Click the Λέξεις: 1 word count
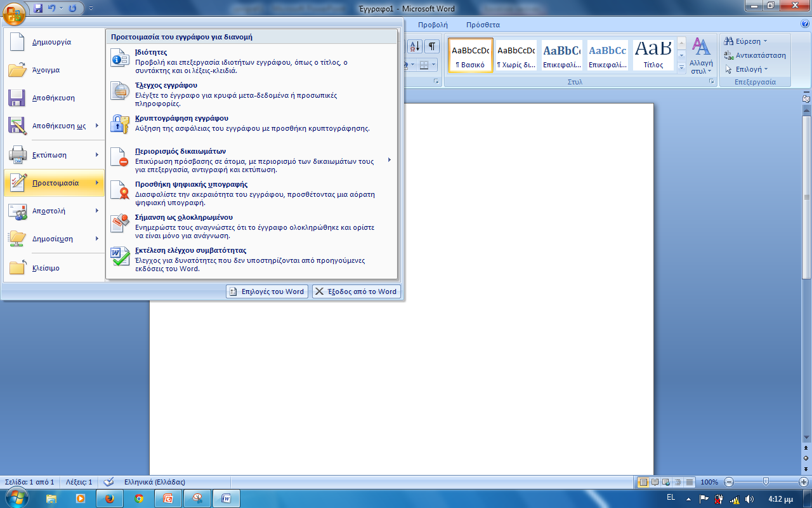Screen dimensions: 812x508 click(x=79, y=482)
